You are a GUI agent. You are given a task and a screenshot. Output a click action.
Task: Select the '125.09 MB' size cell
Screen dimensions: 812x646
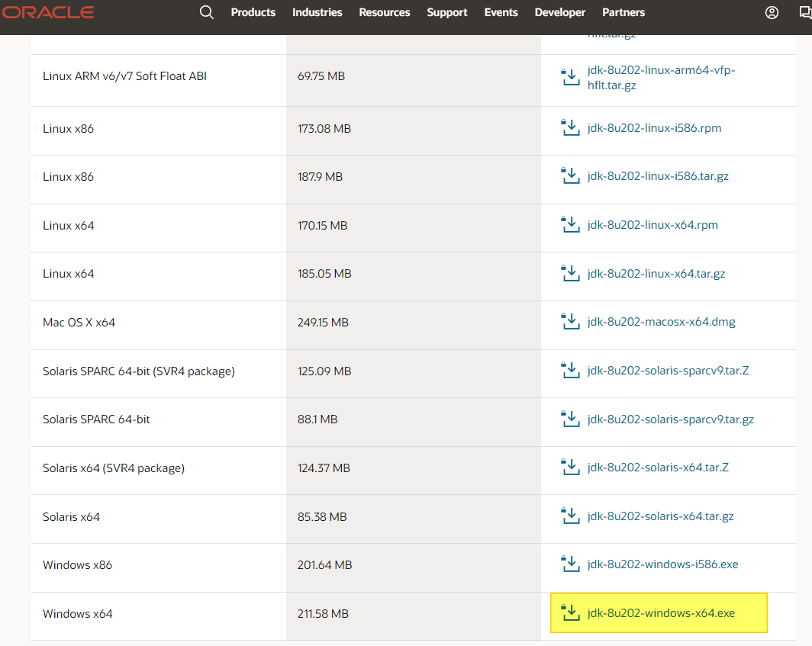(x=414, y=374)
